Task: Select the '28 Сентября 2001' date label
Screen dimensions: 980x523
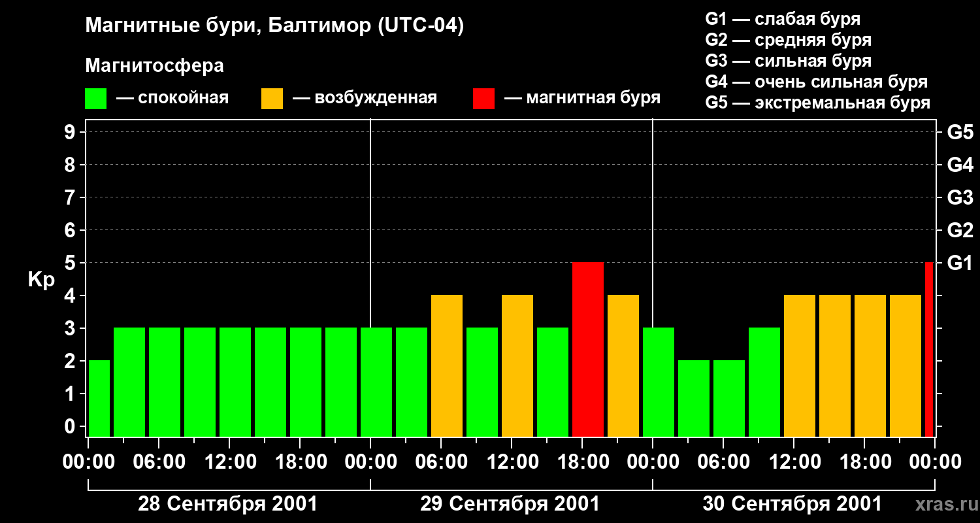Action: point(227,504)
